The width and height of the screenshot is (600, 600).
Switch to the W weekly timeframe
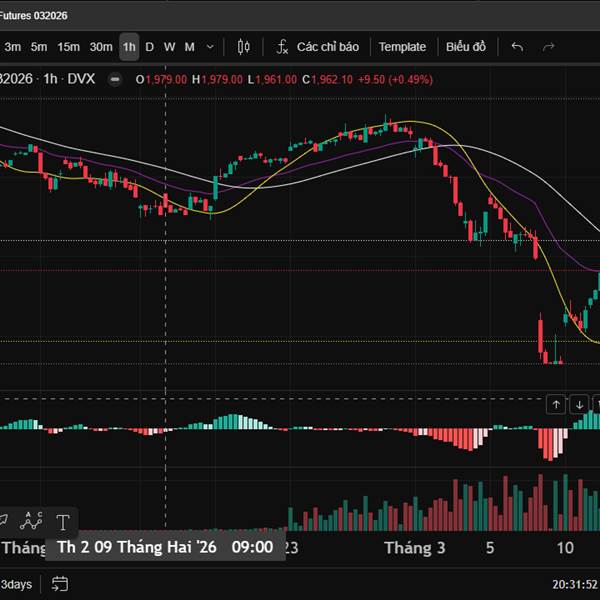[x=170, y=47]
